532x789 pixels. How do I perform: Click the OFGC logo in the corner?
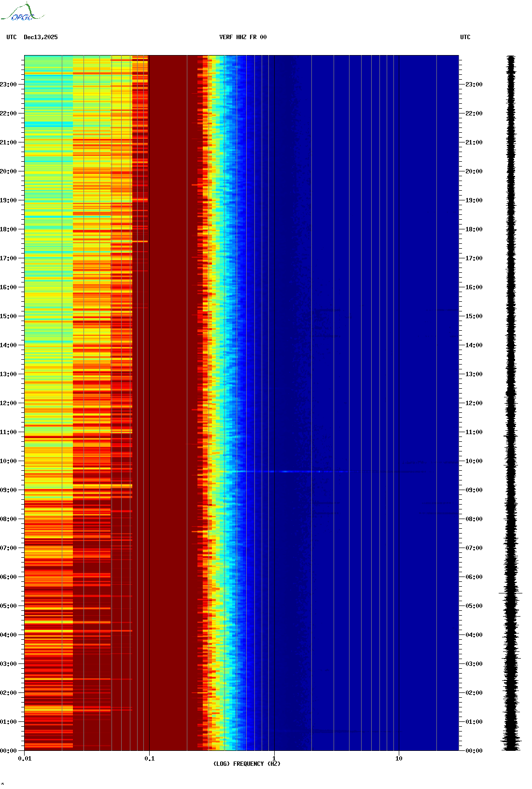22,13
